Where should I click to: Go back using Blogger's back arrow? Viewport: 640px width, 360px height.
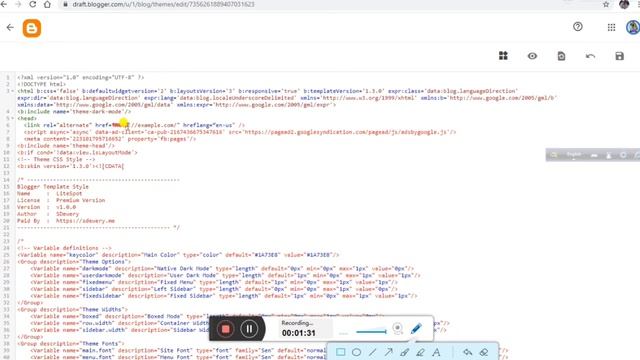coord(10,28)
